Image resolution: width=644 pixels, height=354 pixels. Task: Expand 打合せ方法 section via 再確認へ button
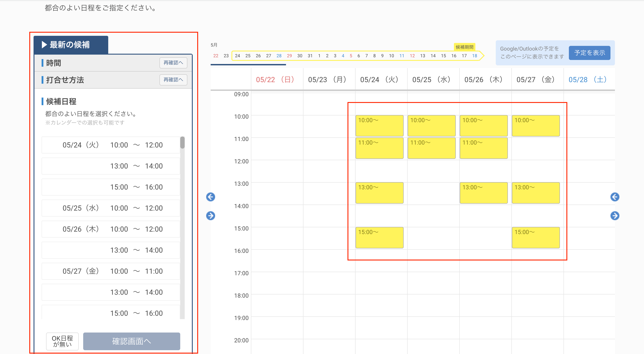point(173,80)
